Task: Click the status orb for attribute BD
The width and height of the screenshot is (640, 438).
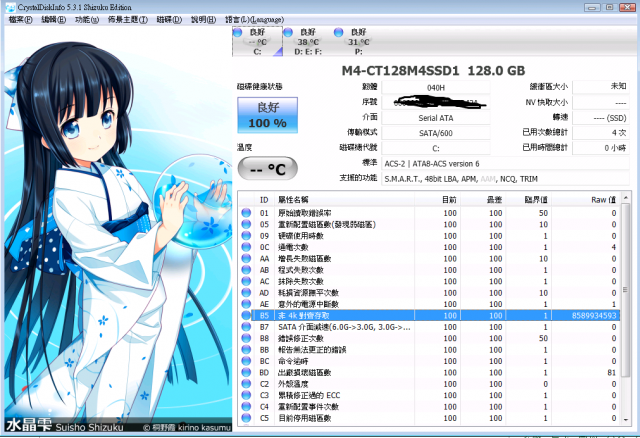Action: (246, 373)
